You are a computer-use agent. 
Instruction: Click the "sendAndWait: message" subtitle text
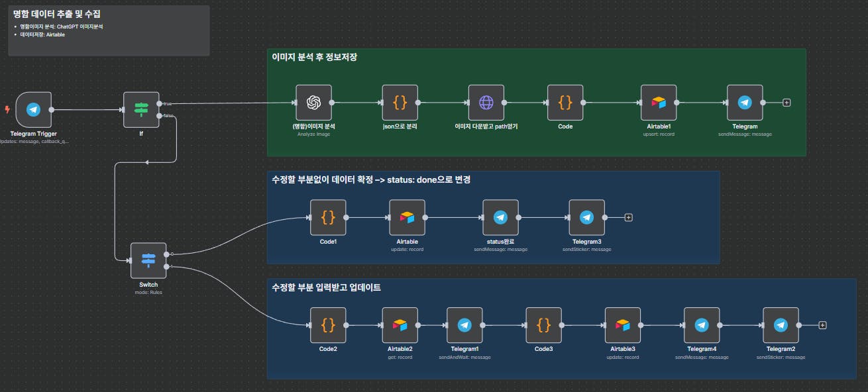464,357
